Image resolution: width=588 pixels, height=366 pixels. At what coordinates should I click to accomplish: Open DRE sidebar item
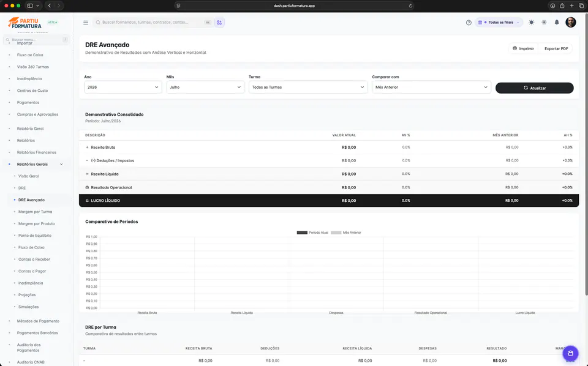(22, 188)
